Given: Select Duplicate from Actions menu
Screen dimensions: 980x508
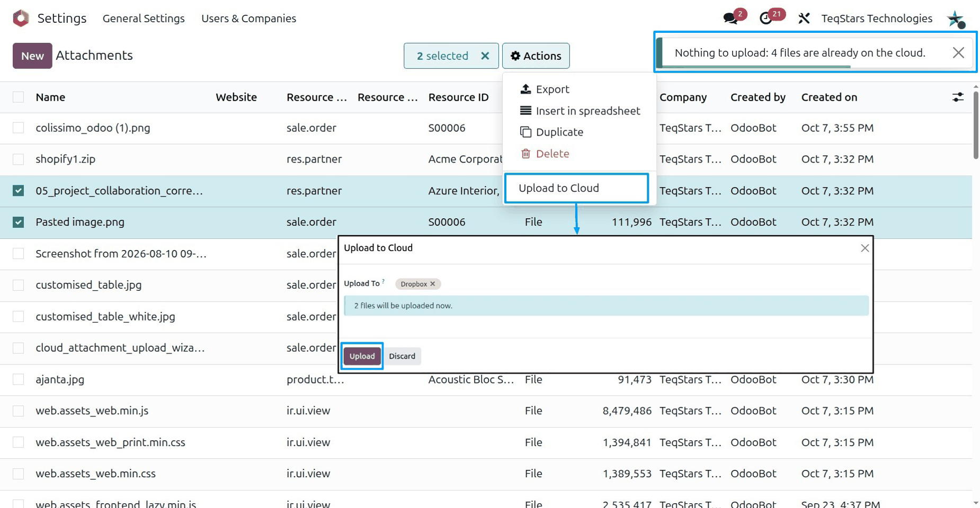Looking at the screenshot, I should click(551, 132).
